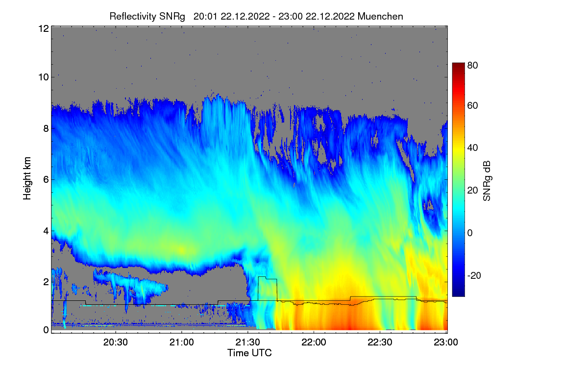The width and height of the screenshot is (588, 392).
Task: Click the 6 km height tick label
Action: tap(46, 180)
